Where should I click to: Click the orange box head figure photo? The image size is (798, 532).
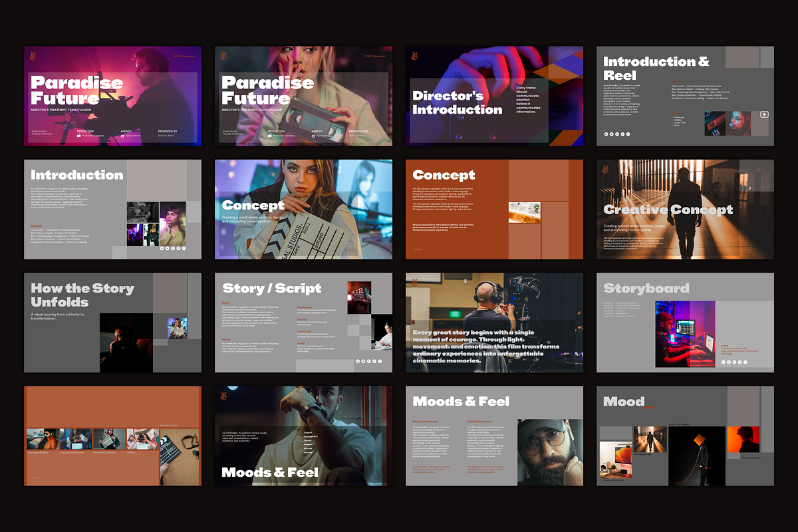[696, 456]
